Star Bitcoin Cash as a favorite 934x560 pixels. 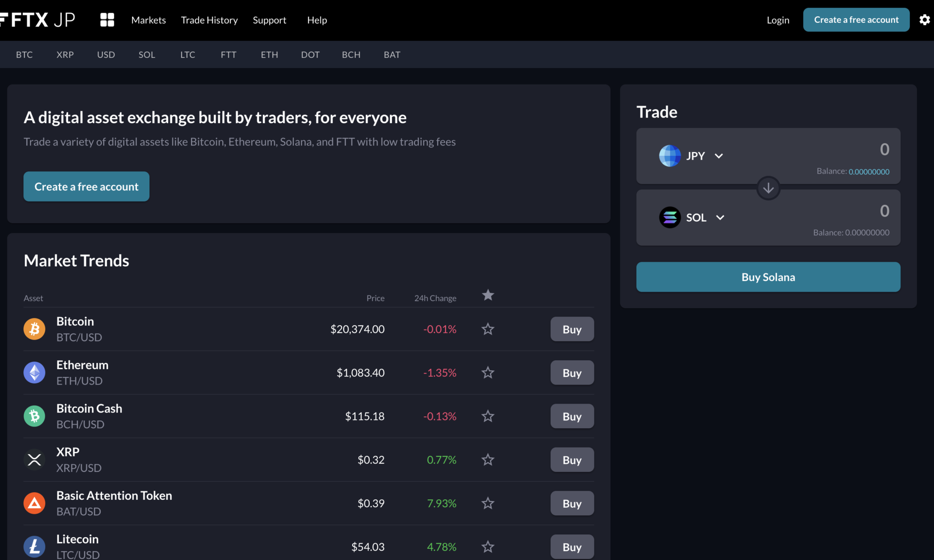click(x=488, y=416)
